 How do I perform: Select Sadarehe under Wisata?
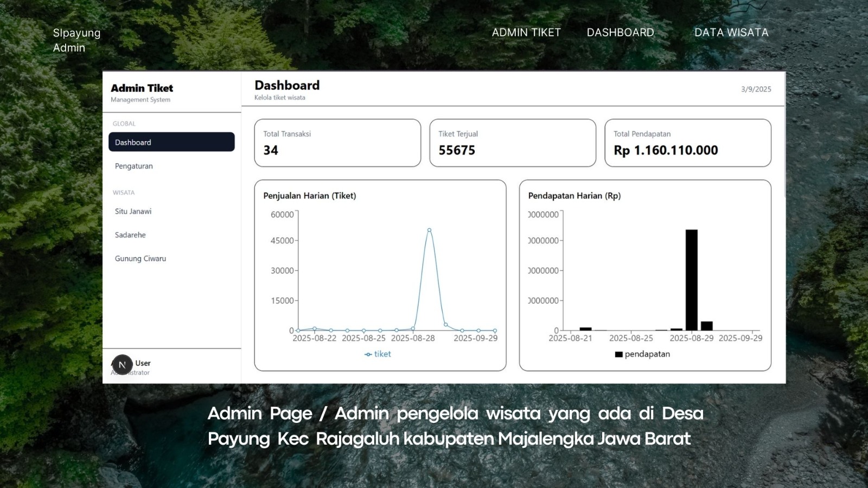[130, 235]
